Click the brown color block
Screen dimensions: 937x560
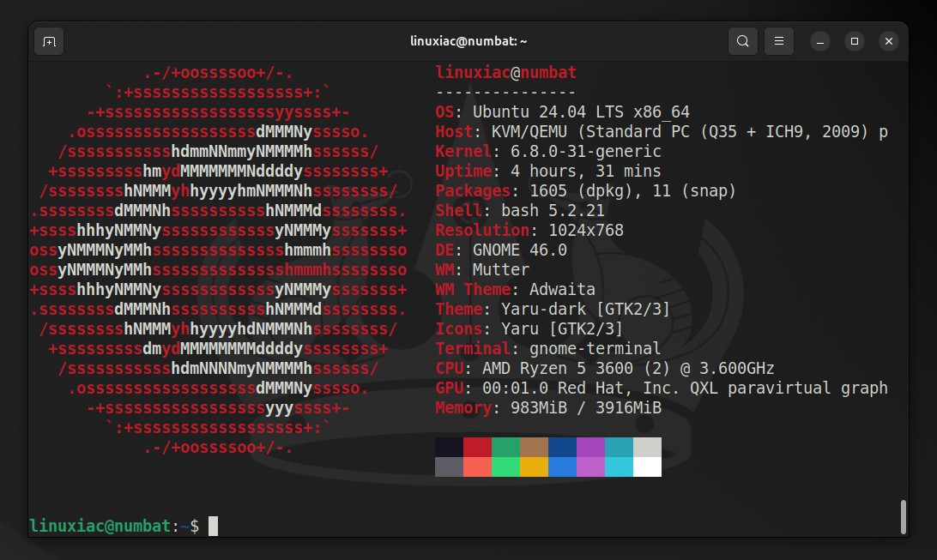click(534, 447)
